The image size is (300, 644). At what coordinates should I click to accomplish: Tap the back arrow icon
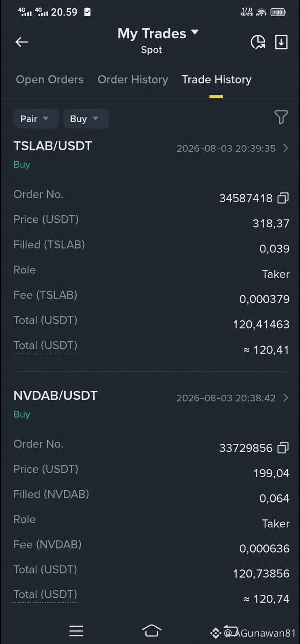coord(22,42)
